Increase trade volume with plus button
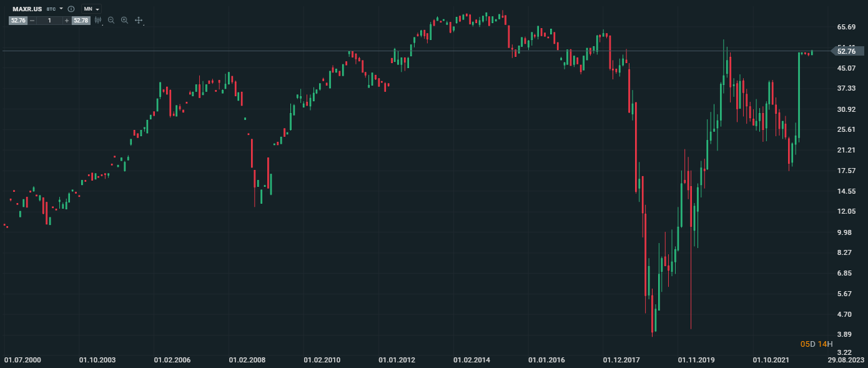Image resolution: width=868 pixels, height=368 pixels. pyautogui.click(x=67, y=21)
